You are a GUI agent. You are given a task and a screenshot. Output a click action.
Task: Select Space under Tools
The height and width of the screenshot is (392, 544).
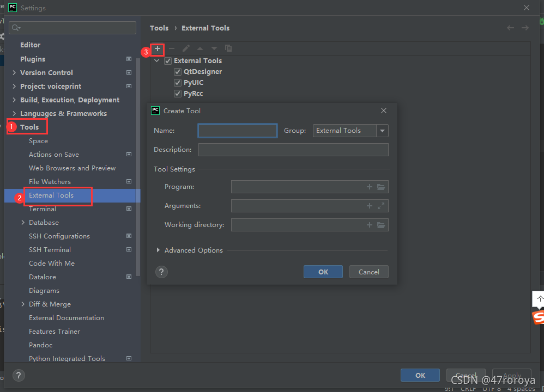coord(38,140)
